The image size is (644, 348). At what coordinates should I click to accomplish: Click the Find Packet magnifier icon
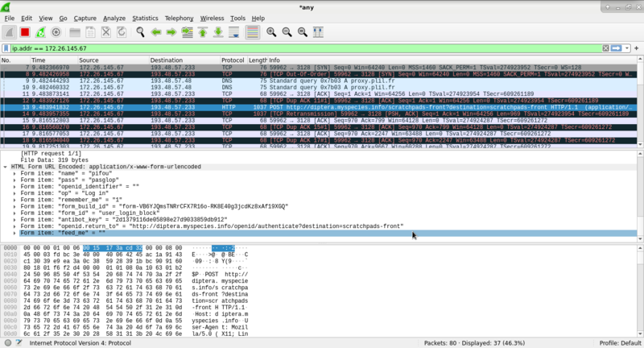coord(140,32)
